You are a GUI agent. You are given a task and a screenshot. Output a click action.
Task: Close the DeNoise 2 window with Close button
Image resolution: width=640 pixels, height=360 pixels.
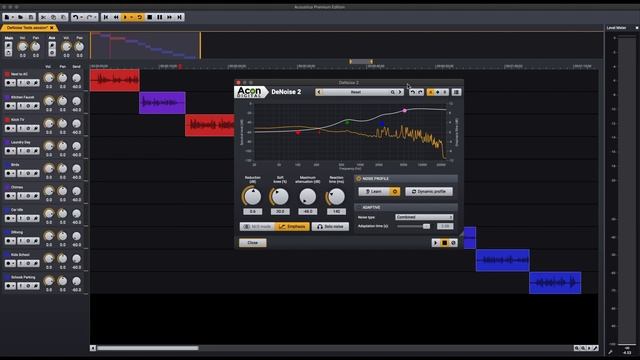pos(253,243)
